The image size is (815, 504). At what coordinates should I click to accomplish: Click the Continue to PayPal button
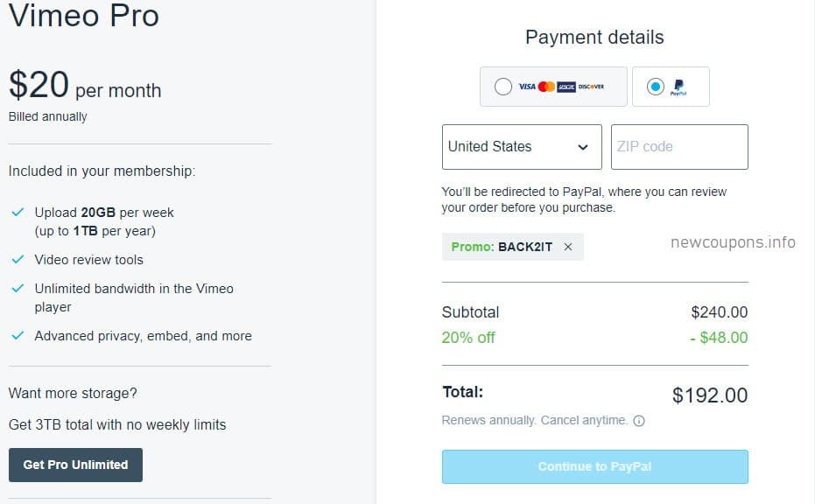point(594,466)
